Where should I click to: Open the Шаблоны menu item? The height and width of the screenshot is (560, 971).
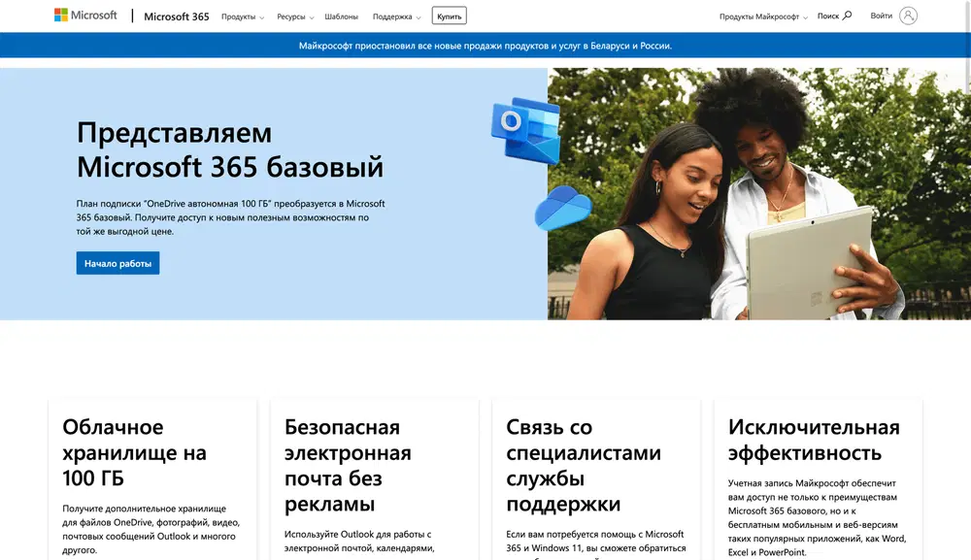point(341,16)
